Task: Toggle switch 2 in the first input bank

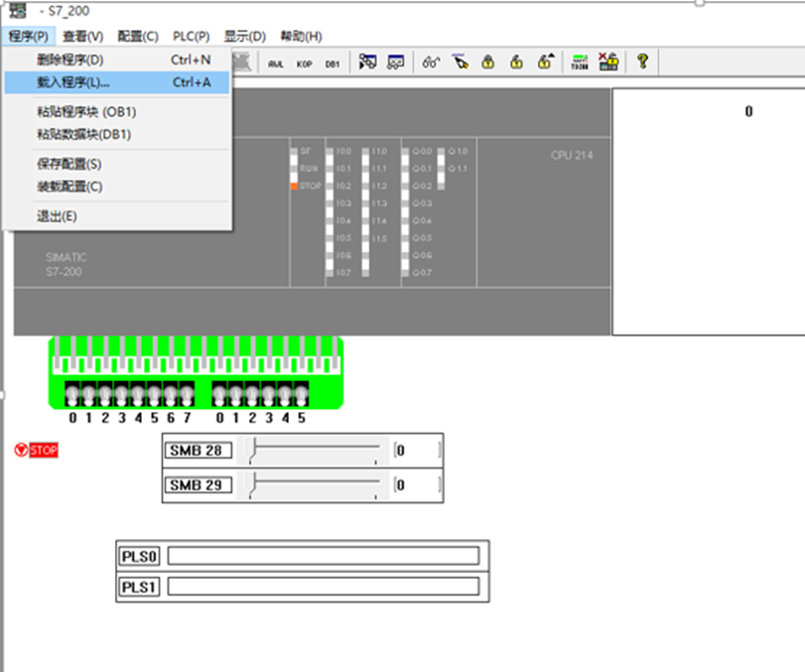Action: coord(105,394)
